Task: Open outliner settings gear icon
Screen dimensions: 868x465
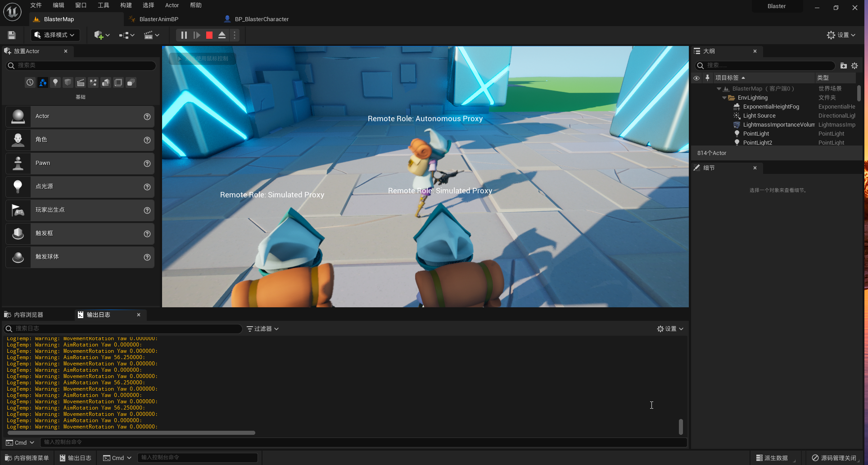Action: tap(854, 66)
